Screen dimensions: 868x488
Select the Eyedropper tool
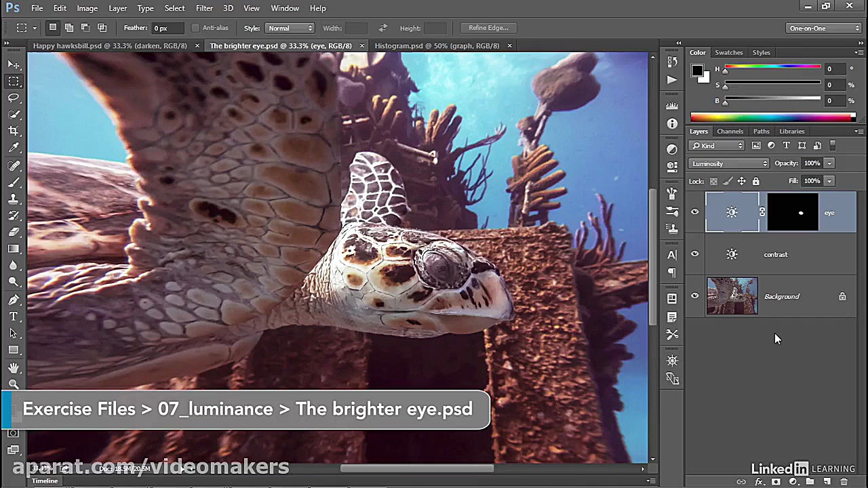(x=14, y=148)
